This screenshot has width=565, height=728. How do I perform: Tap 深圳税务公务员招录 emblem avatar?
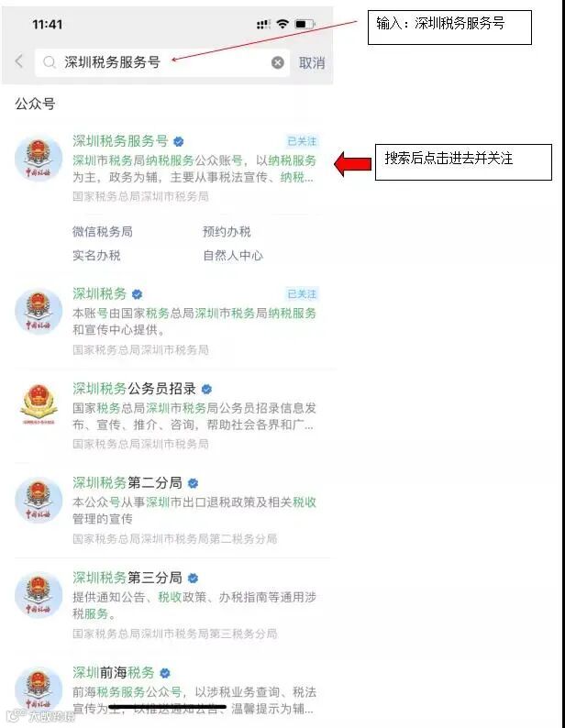(x=39, y=405)
